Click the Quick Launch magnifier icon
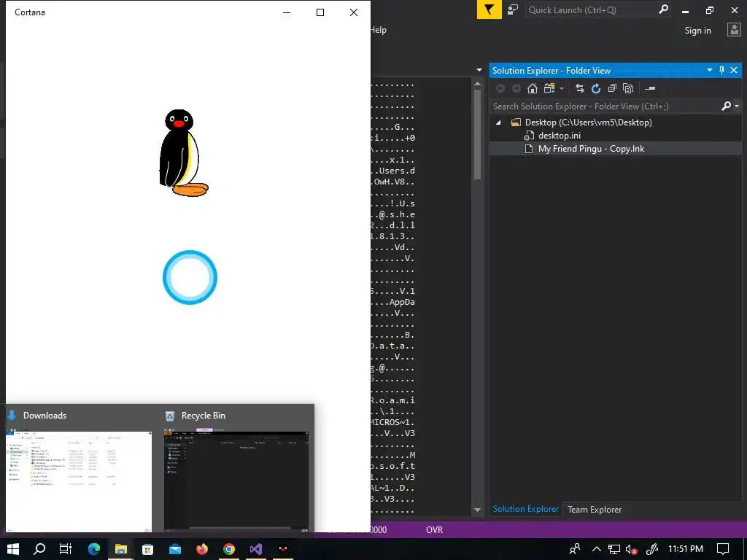Screen dimensions: 747x560 tap(663, 9)
